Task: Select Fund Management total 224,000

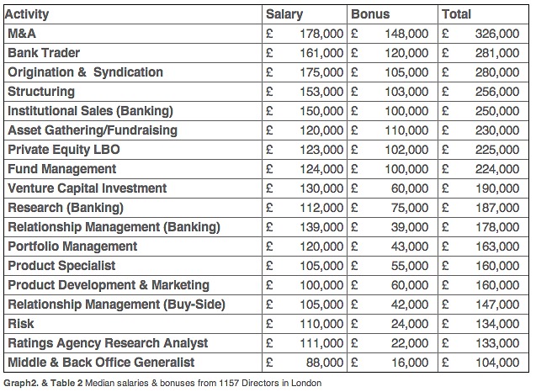Action: pyautogui.click(x=497, y=169)
